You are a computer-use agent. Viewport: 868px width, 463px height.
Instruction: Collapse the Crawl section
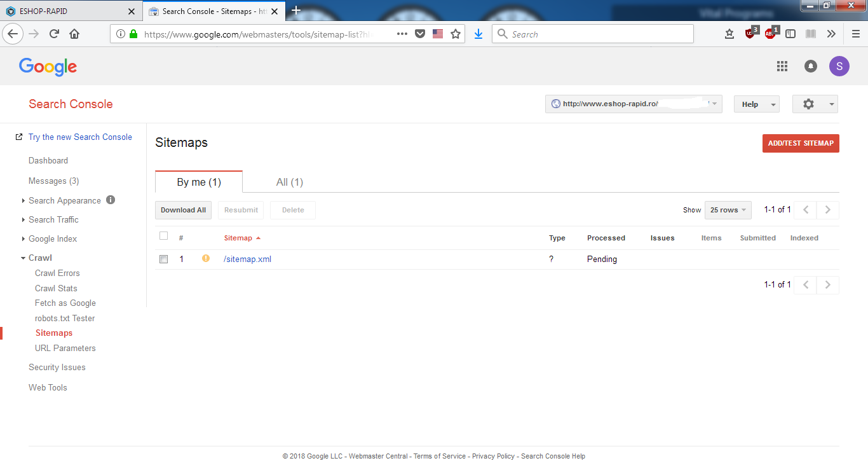coord(24,258)
